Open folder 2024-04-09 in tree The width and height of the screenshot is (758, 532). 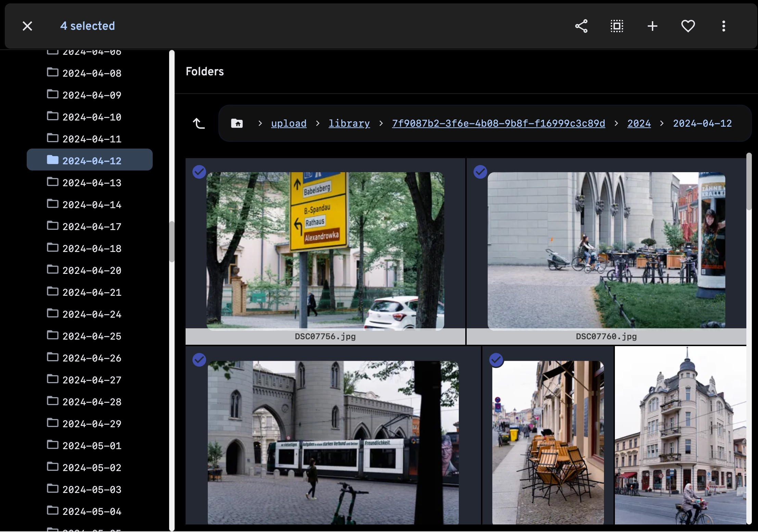coord(90,95)
